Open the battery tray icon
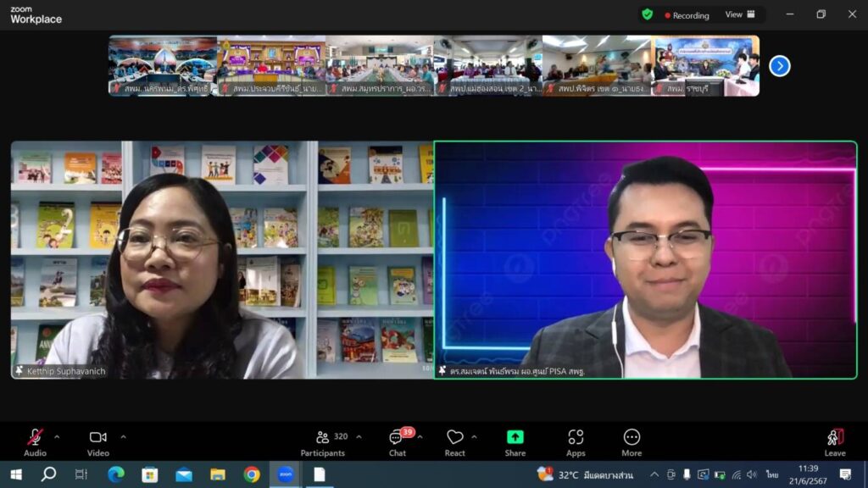This screenshot has width=868, height=488. pyautogui.click(x=720, y=474)
